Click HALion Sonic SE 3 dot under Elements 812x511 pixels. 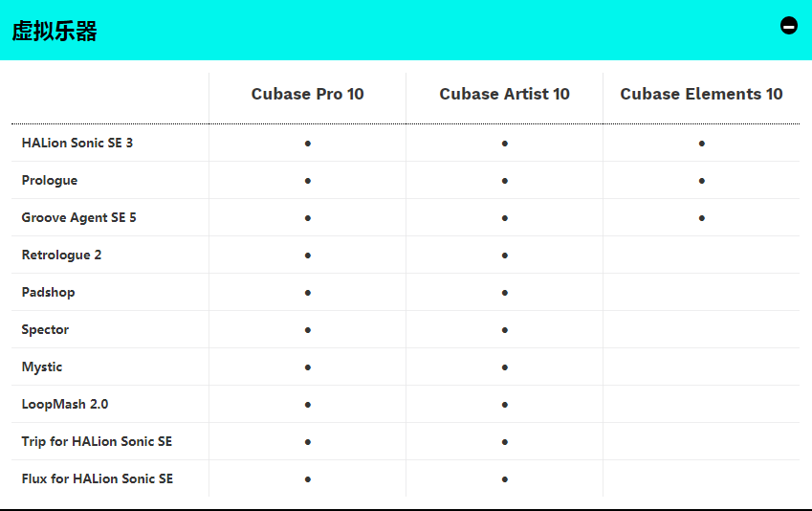tap(702, 144)
